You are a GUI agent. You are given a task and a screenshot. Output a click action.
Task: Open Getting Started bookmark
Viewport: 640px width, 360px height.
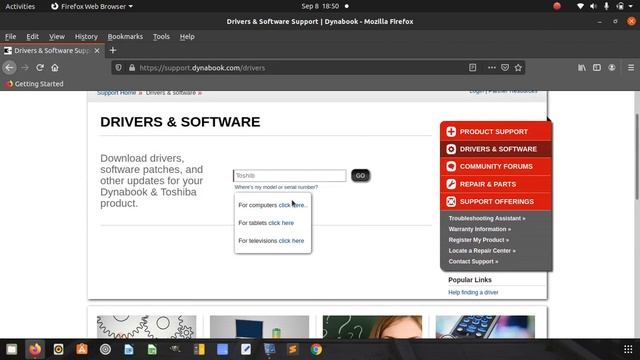point(35,84)
